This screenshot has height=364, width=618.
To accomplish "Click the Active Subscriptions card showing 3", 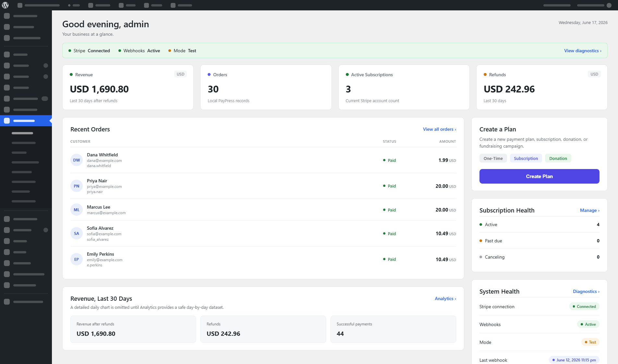I will tap(404, 87).
